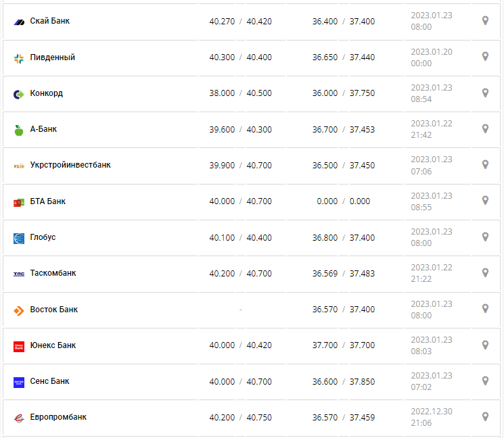Open the Пивденный bank link
This screenshot has height=438, width=504.
(x=52, y=57)
